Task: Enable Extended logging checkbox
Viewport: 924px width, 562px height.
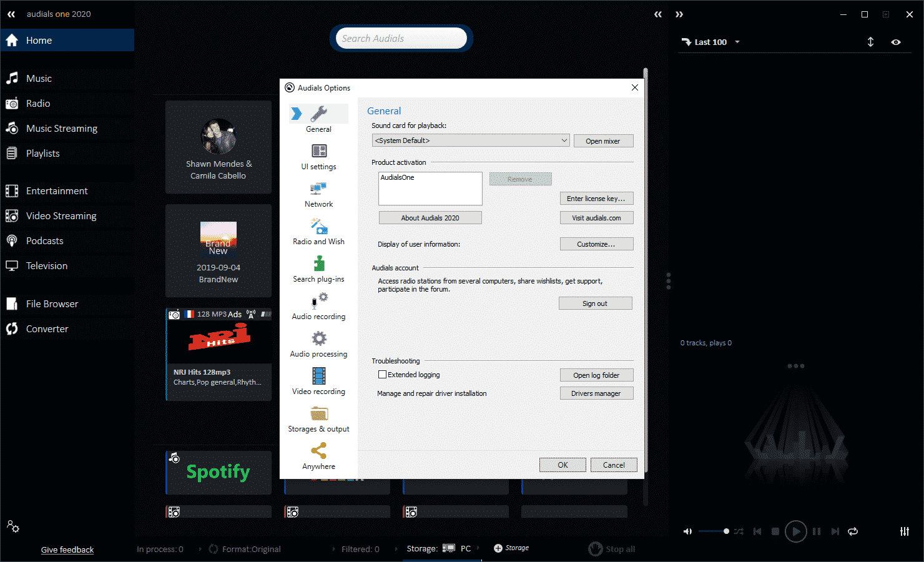Action: (x=382, y=375)
